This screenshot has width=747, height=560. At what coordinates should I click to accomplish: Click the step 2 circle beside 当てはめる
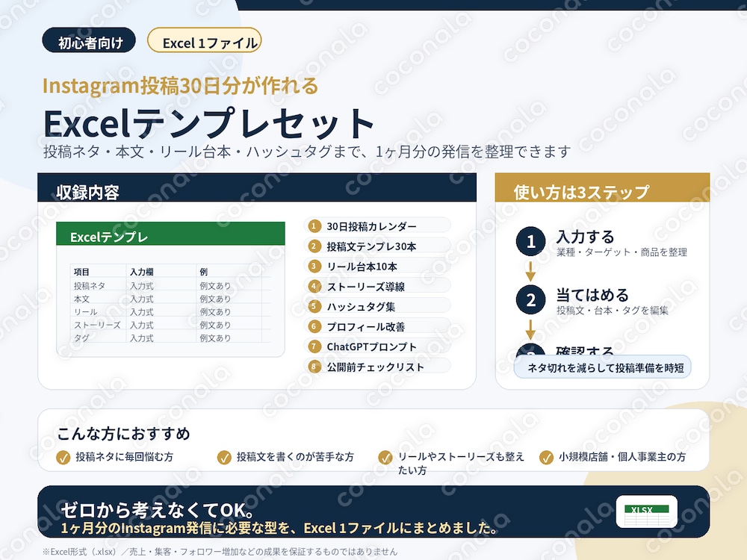click(x=530, y=300)
